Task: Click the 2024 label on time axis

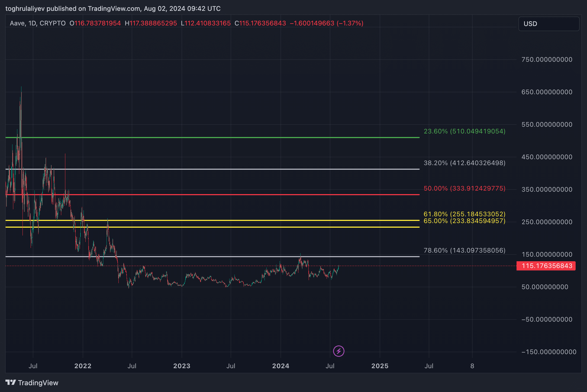Action: pyautogui.click(x=281, y=366)
